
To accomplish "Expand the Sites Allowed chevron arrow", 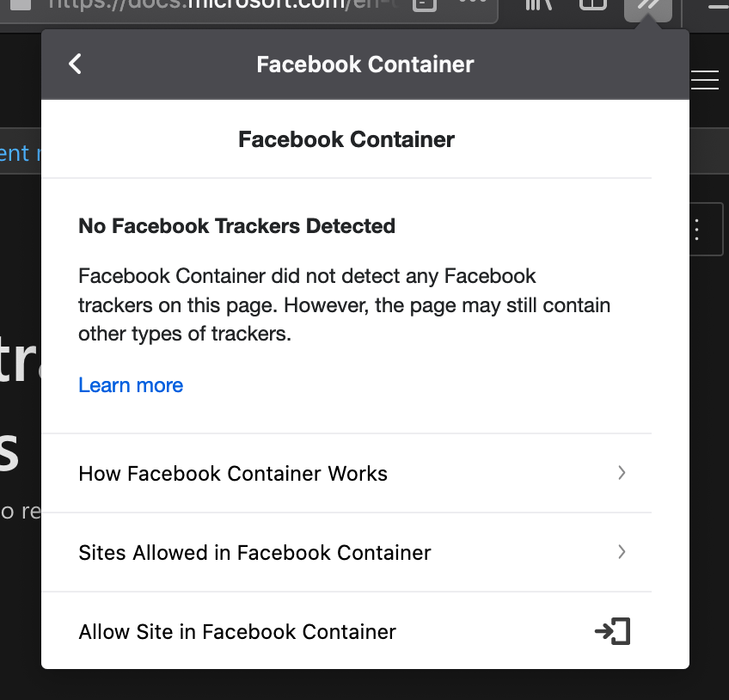I will pyautogui.click(x=622, y=552).
